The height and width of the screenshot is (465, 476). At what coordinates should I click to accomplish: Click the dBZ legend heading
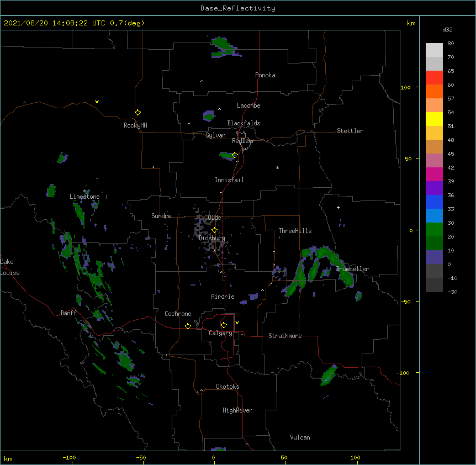tap(447, 30)
